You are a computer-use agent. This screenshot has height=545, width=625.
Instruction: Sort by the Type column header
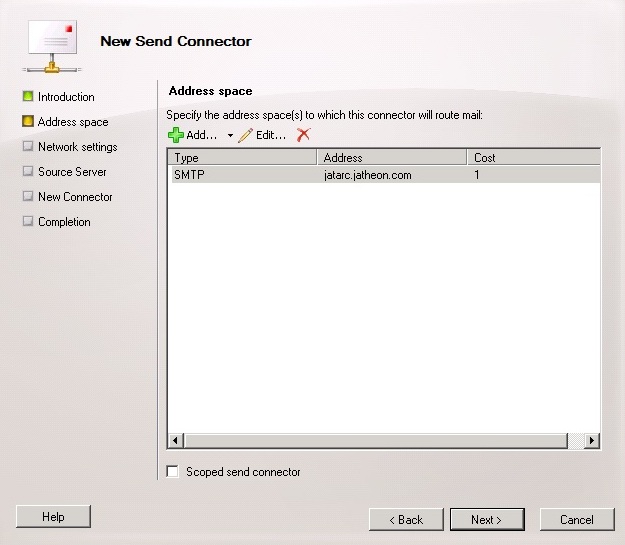pos(242,157)
